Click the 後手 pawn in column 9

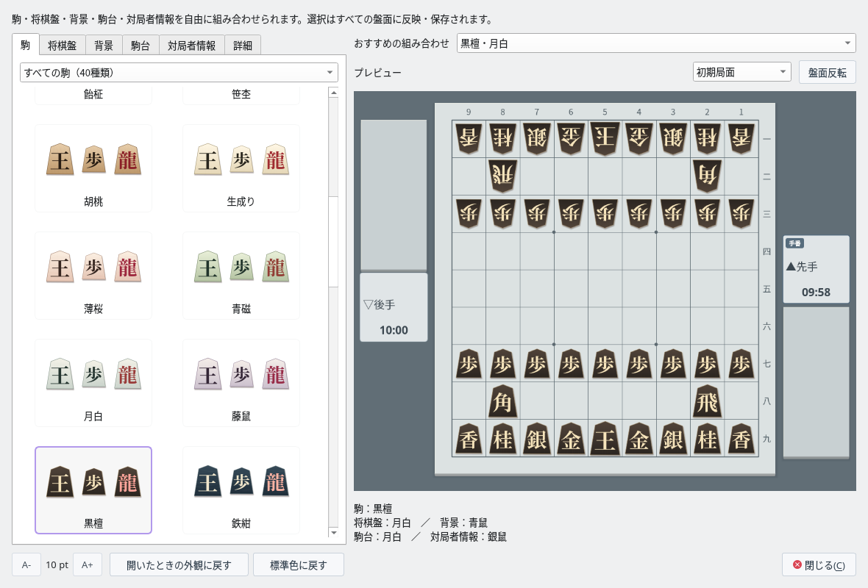[x=469, y=213]
